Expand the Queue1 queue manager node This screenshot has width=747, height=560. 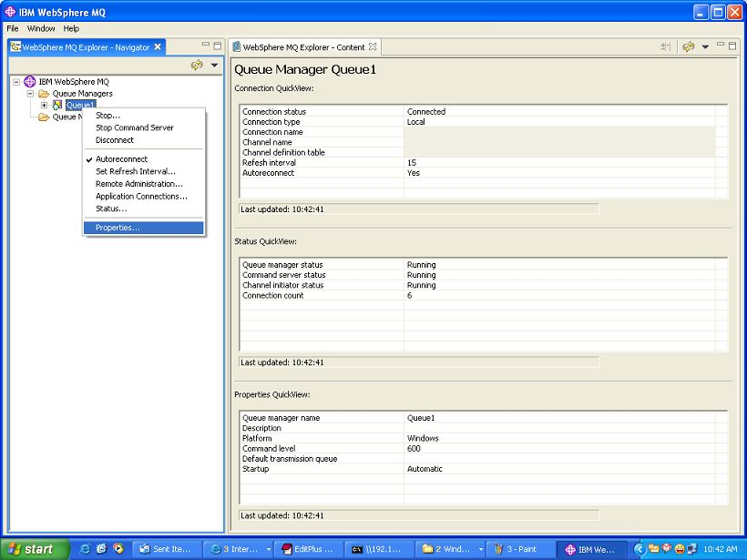pyautogui.click(x=44, y=106)
